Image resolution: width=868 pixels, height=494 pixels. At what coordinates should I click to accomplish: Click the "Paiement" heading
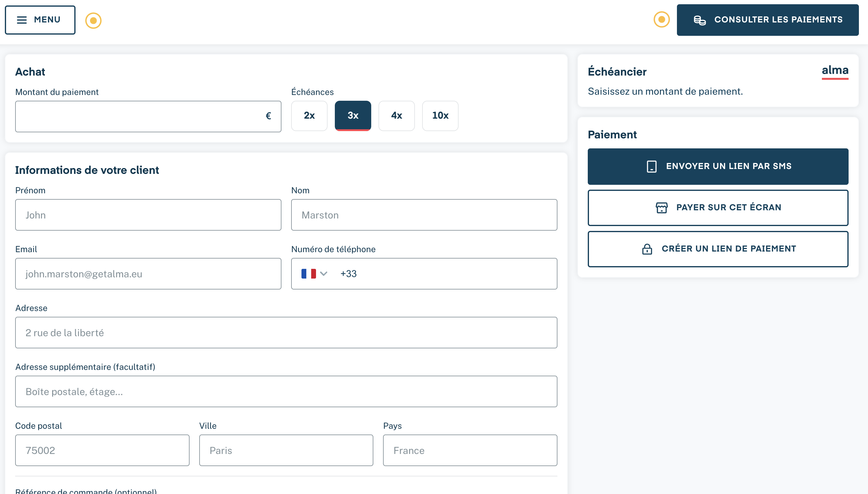[612, 135]
